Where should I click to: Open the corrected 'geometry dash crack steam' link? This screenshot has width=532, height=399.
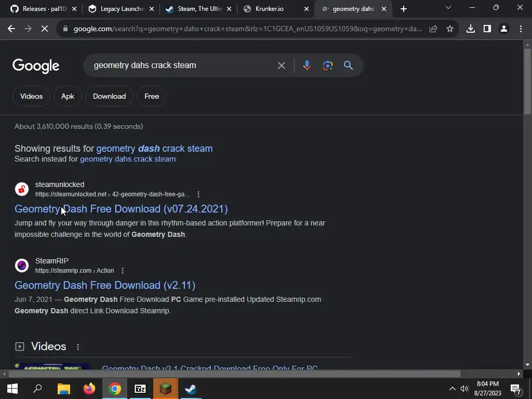click(x=154, y=149)
